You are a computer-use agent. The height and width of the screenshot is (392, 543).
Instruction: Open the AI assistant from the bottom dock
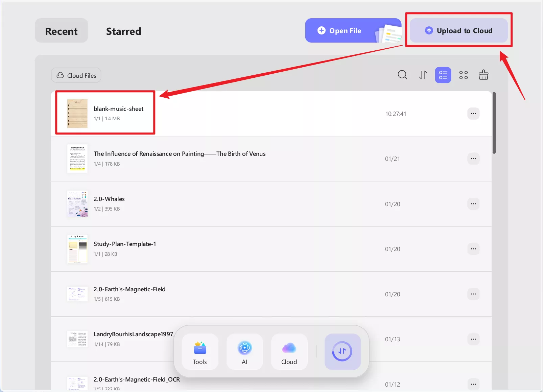click(x=244, y=351)
